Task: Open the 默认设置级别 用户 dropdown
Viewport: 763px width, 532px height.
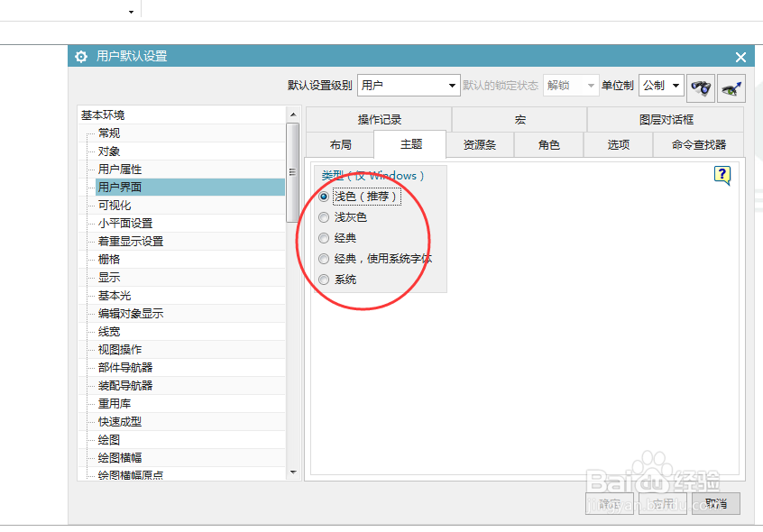Action: click(409, 85)
